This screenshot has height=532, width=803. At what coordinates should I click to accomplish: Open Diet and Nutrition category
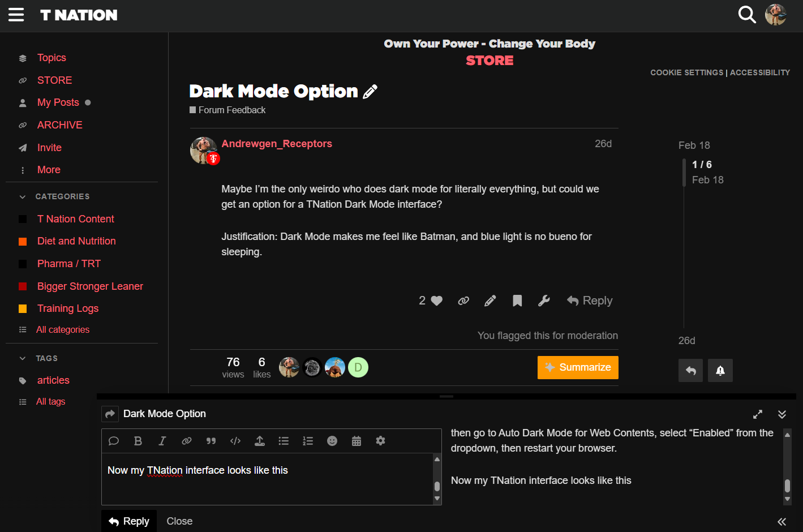pyautogui.click(x=76, y=241)
